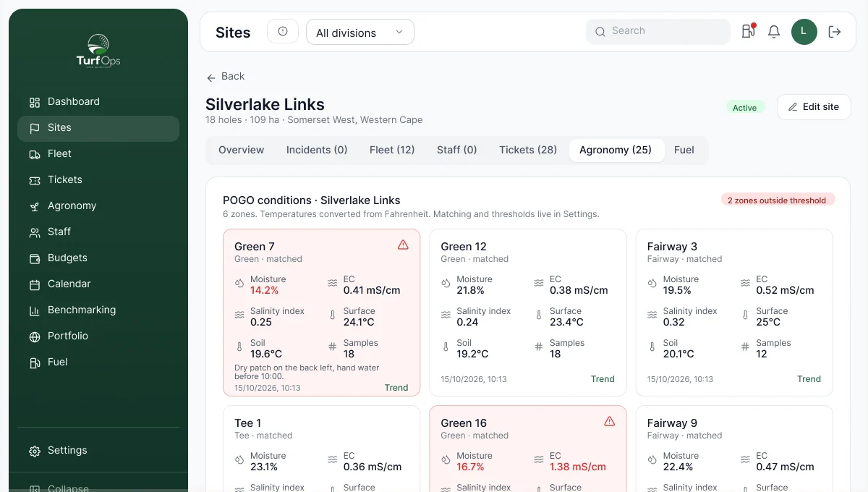
Task: Select the Fleet (12) tab
Action: pos(392,150)
